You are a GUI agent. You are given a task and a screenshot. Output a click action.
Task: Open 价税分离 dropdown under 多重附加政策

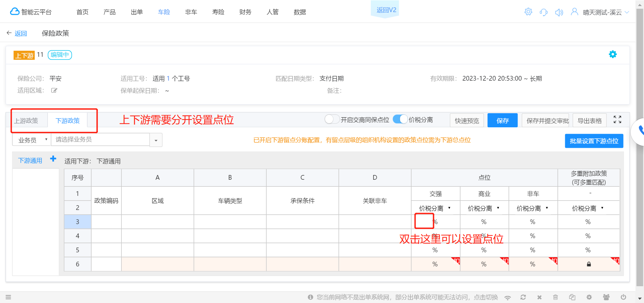(588, 208)
